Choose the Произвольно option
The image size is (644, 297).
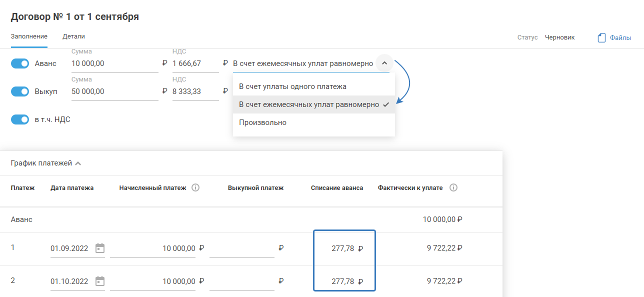263,122
